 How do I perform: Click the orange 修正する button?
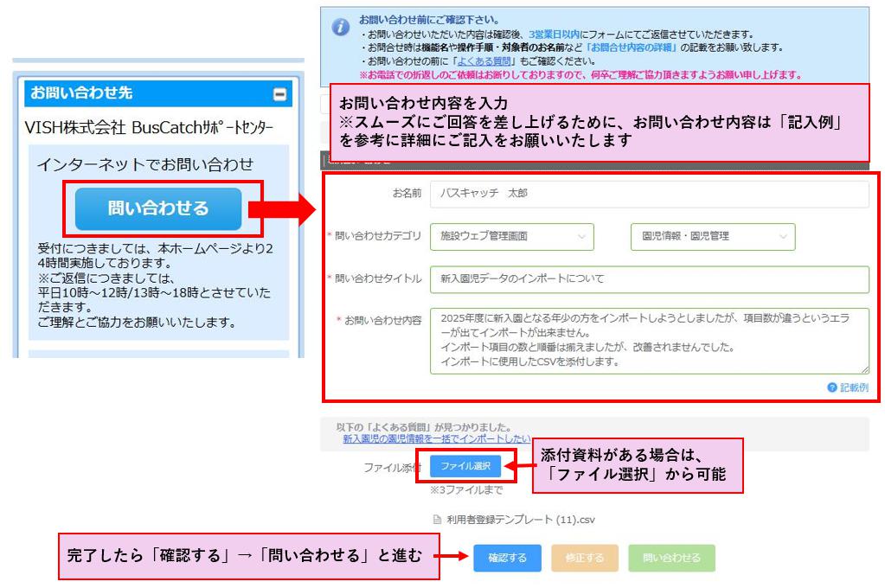click(584, 558)
